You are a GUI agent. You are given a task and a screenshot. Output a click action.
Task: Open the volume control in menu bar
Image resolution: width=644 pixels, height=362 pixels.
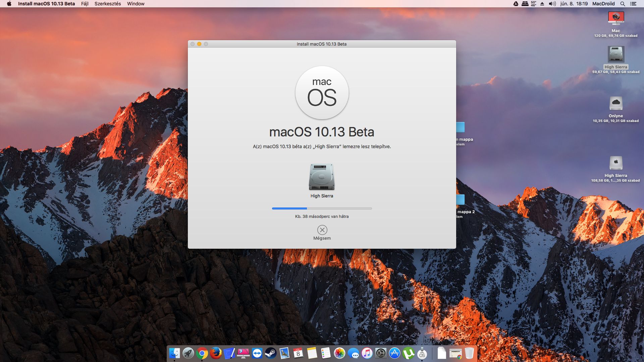[552, 4]
